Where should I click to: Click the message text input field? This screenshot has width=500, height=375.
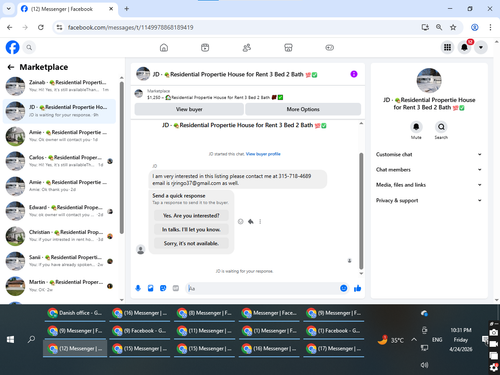[x=262, y=288]
